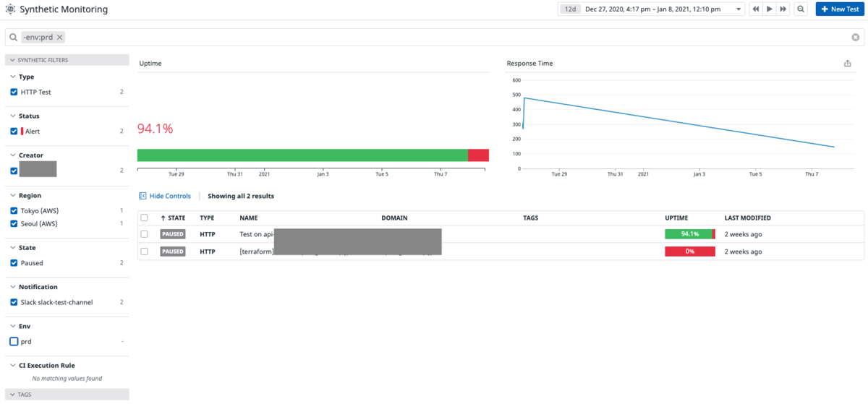Viewport: 868px width, 404px height.
Task: Open the [terraform] test row
Action: pos(501,252)
